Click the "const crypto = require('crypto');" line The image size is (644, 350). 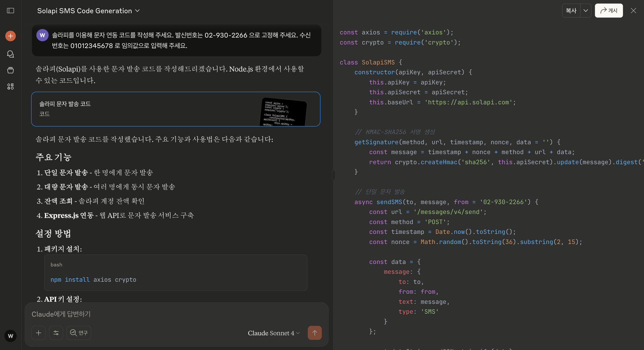pos(400,42)
